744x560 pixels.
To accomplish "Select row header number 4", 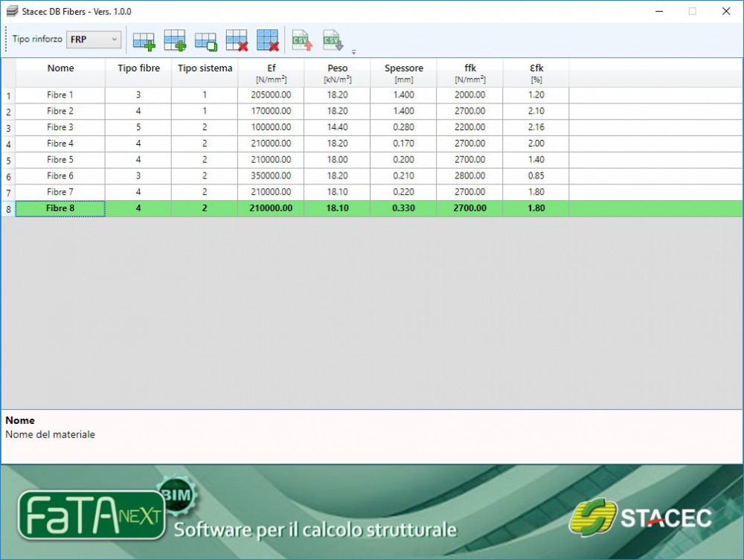I will (8, 144).
